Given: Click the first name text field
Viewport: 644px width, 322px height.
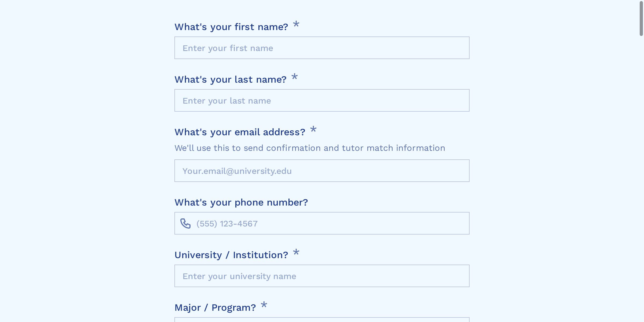Looking at the screenshot, I should click(x=322, y=48).
